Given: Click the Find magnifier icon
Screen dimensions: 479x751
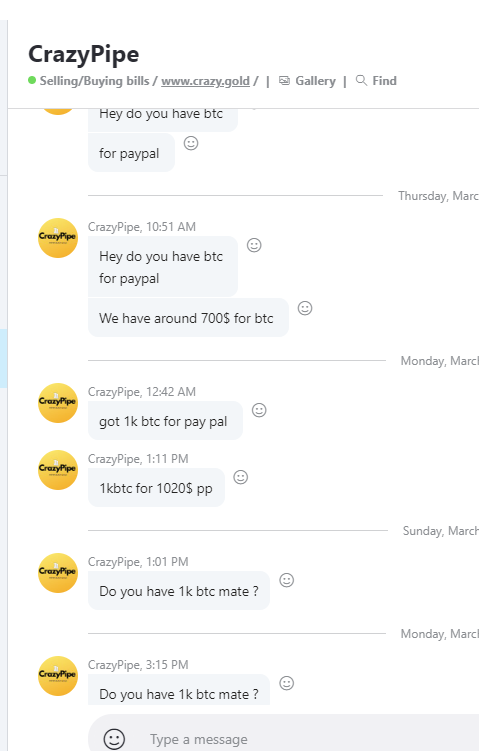Looking at the screenshot, I should click(x=361, y=80).
